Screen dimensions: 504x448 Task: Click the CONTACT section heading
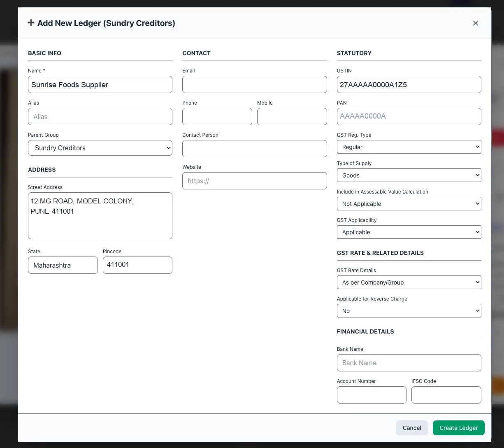pos(196,53)
